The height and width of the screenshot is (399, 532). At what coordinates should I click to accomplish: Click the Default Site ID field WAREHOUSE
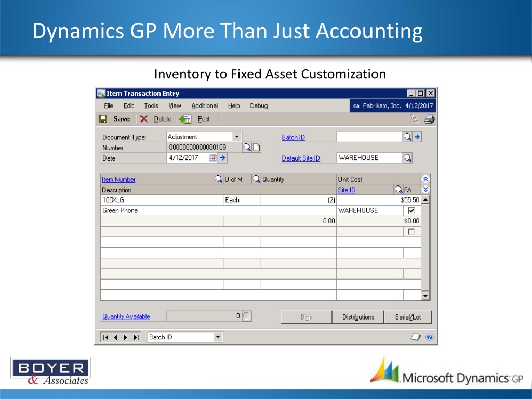pos(369,158)
